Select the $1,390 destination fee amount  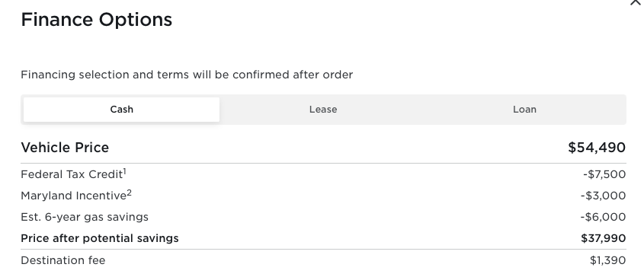tap(608, 260)
